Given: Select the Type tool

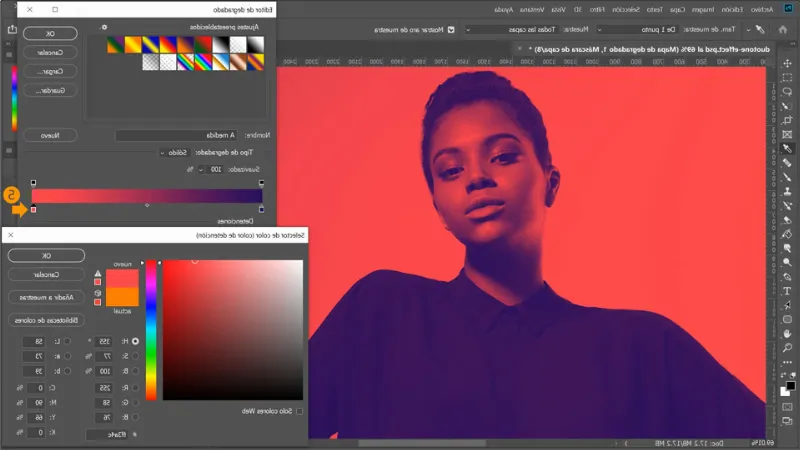Looking at the screenshot, I should [788, 291].
